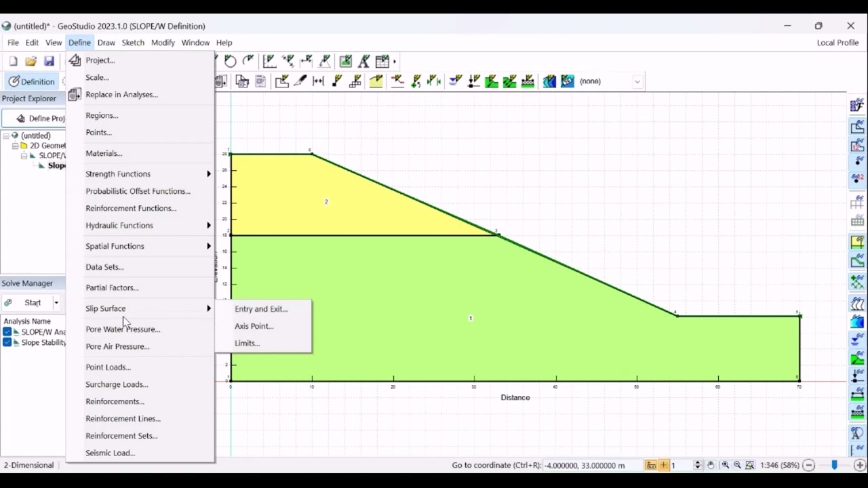Open the Window menu
Screen dimensions: 868x488
[195, 43]
